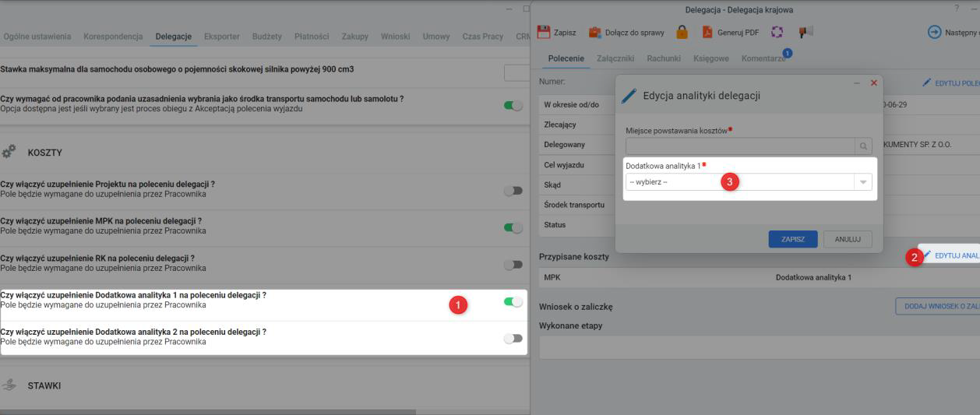Click the Cel wyjazdu row label
This screenshot has height=415, width=980.
564,165
